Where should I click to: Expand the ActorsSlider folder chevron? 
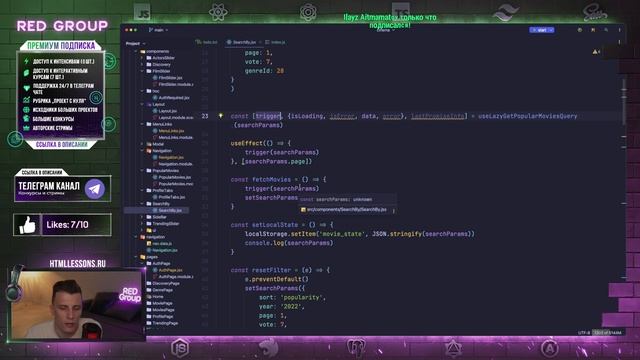click(142, 58)
